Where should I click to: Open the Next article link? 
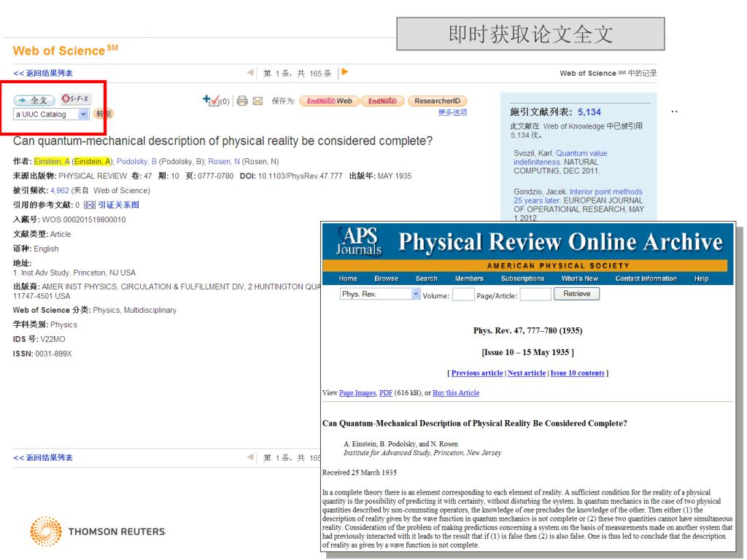527,373
